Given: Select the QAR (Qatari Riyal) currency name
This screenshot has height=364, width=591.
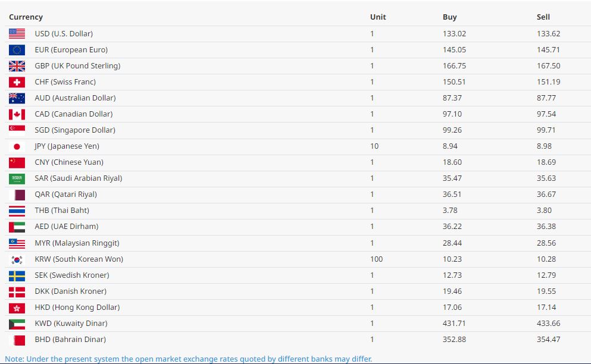Looking at the screenshot, I should click(x=65, y=194).
